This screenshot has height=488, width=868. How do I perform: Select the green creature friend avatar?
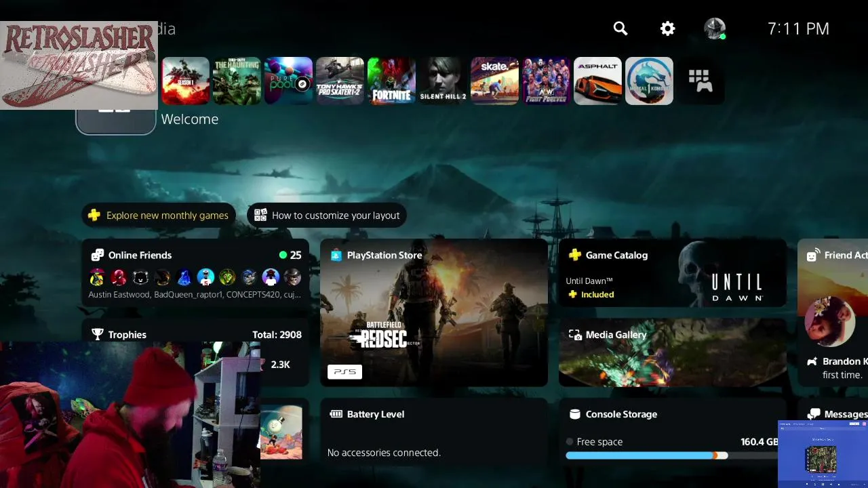[x=227, y=277]
